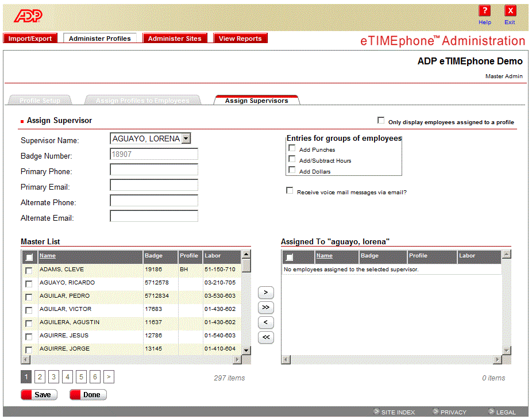Image resolution: width=532 pixels, height=419 pixels.
Task: Click the Site Index arrow icon
Action: [x=376, y=412]
